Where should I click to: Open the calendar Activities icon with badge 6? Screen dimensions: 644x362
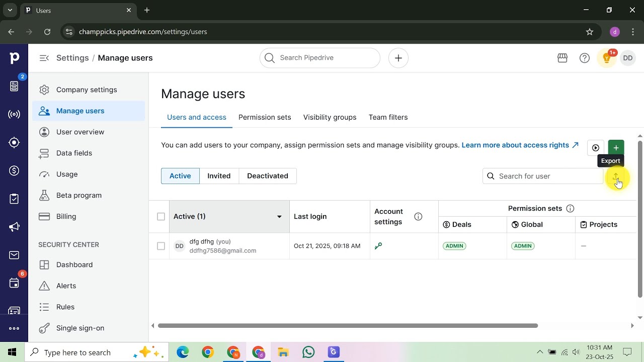coord(14,284)
